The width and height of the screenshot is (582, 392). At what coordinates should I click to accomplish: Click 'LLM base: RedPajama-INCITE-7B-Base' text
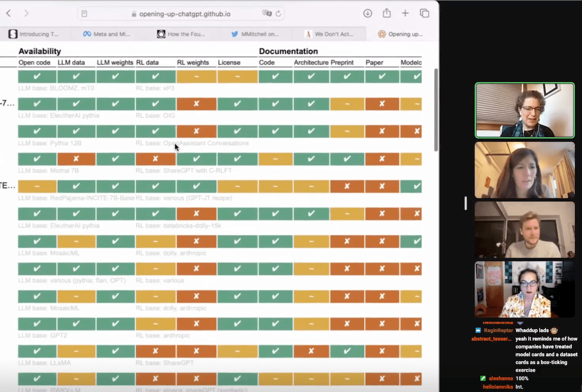pyautogui.click(x=76, y=198)
